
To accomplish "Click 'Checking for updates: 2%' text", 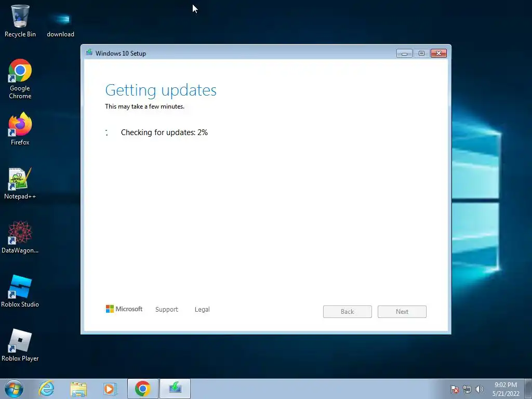I will [x=164, y=132].
